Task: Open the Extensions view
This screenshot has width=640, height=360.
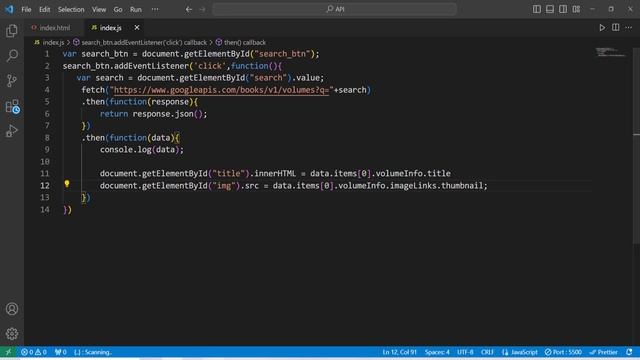Action: [12, 106]
